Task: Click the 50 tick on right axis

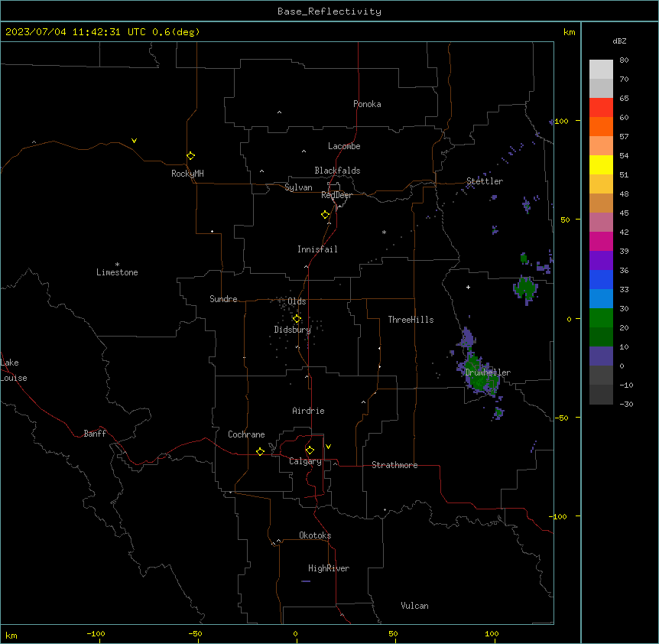Action: pyautogui.click(x=565, y=220)
